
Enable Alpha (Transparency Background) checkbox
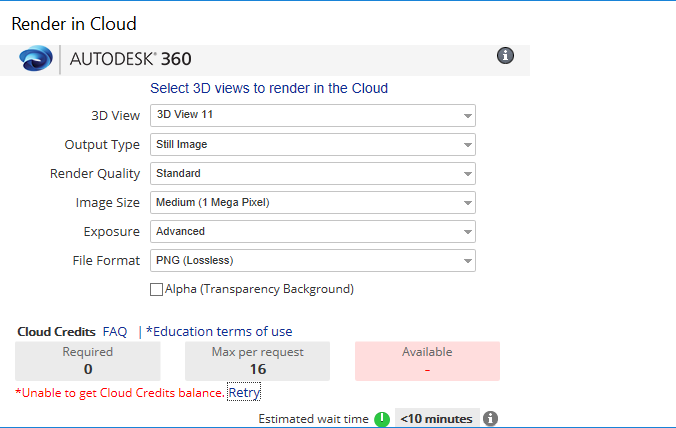(x=156, y=289)
